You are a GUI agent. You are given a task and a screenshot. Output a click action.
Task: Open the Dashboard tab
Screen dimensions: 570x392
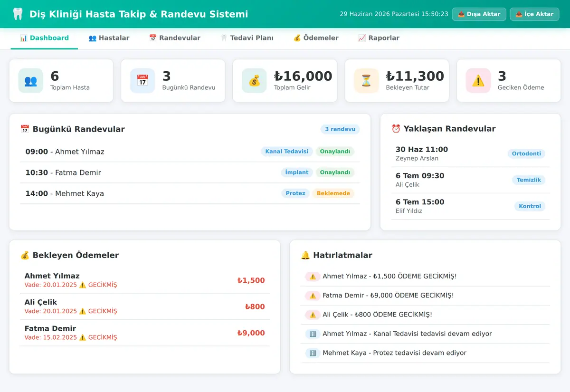[44, 38]
